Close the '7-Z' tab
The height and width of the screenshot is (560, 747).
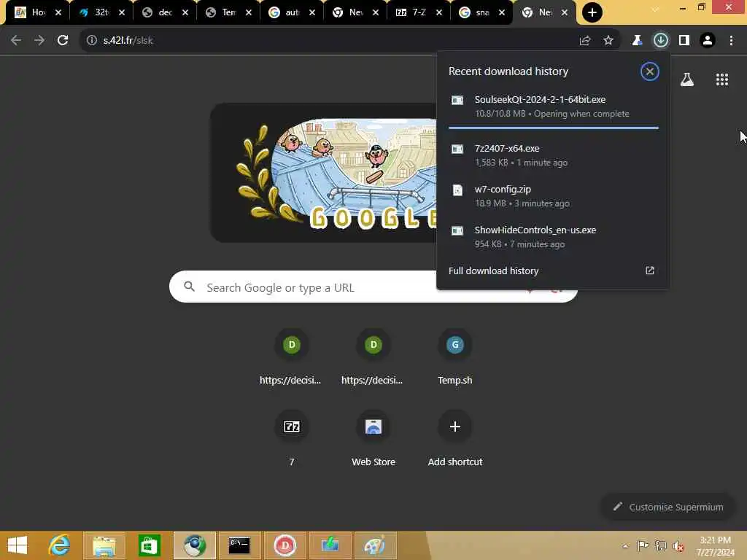[438, 12]
